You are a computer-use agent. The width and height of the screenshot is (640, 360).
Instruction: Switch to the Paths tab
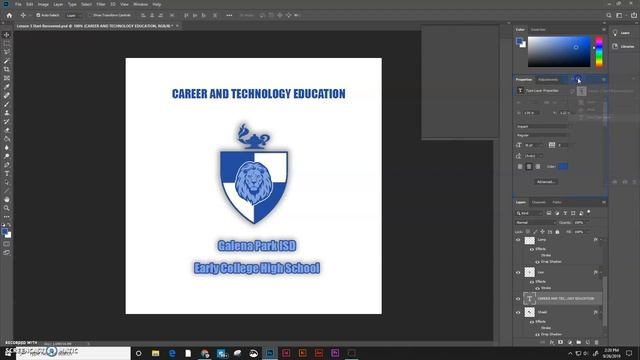pos(557,202)
